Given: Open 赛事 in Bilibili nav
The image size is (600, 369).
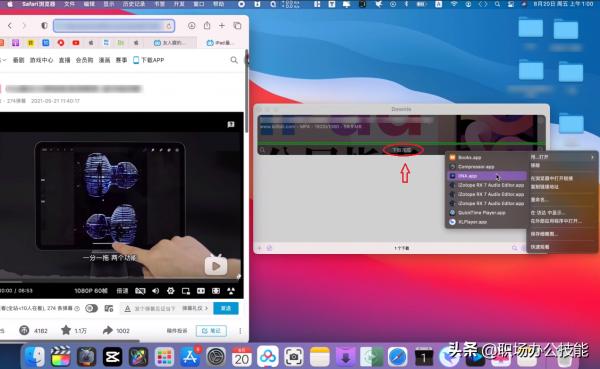Looking at the screenshot, I should pyautogui.click(x=121, y=60).
